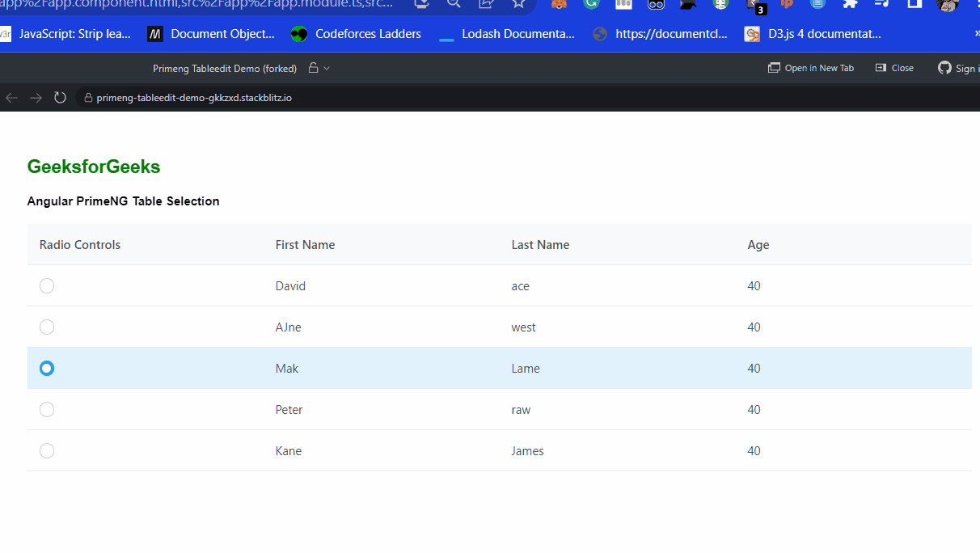The image size is (980, 553).
Task: Open the D3.js 4 documentat... bookmark
Action: click(x=813, y=34)
